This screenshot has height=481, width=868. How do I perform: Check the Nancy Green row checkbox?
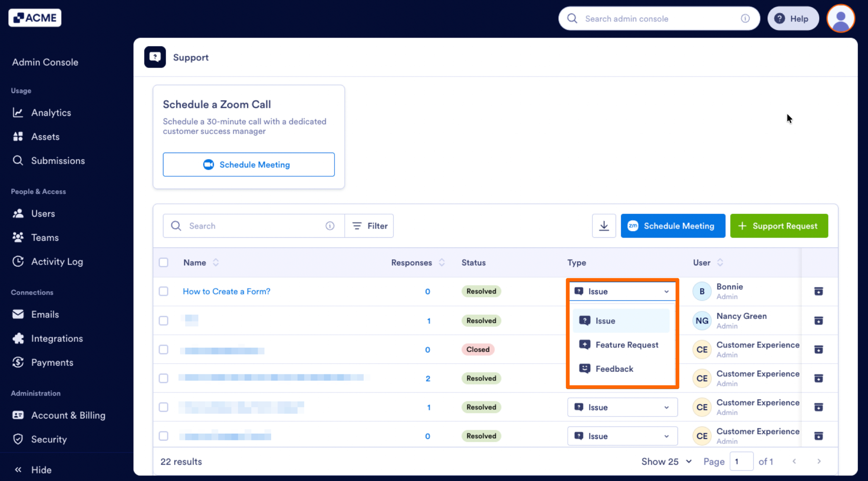coord(164,321)
